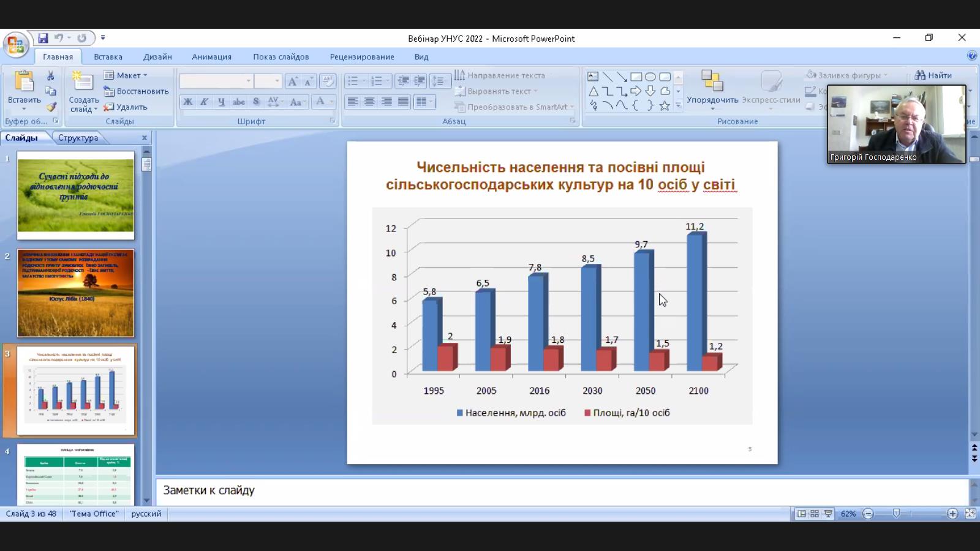Click the slide panel vertical scrollbar thumb
This screenshot has width=980, height=551.
coord(146,164)
